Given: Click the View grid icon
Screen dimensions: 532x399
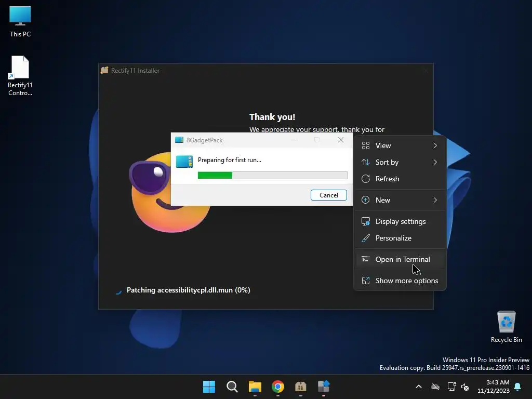Looking at the screenshot, I should point(365,145).
